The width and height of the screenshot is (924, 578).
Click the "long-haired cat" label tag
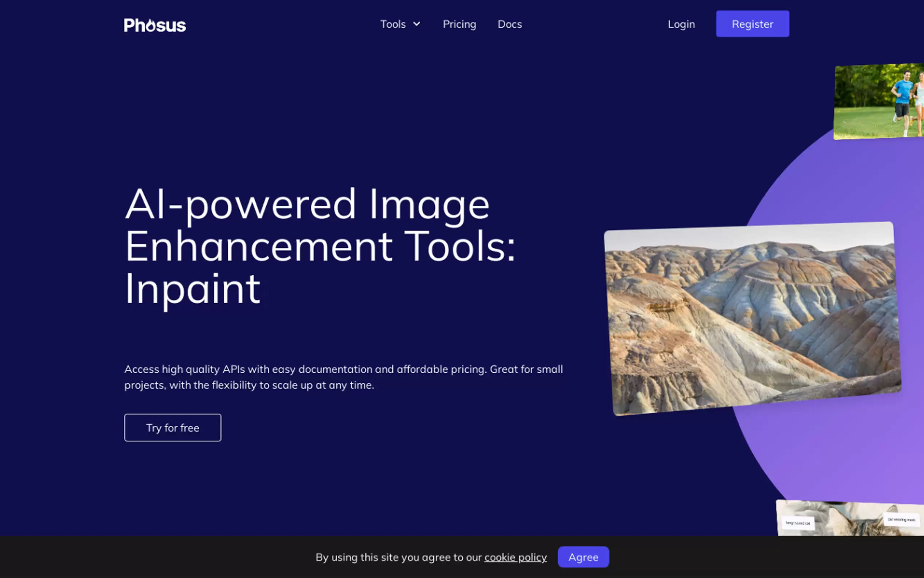[x=797, y=523]
